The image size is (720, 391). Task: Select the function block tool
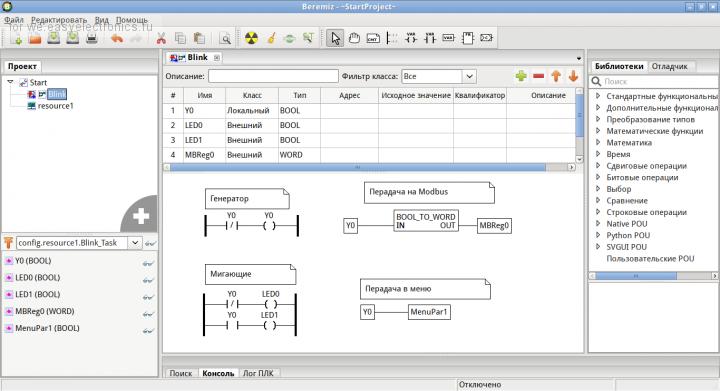(467, 39)
